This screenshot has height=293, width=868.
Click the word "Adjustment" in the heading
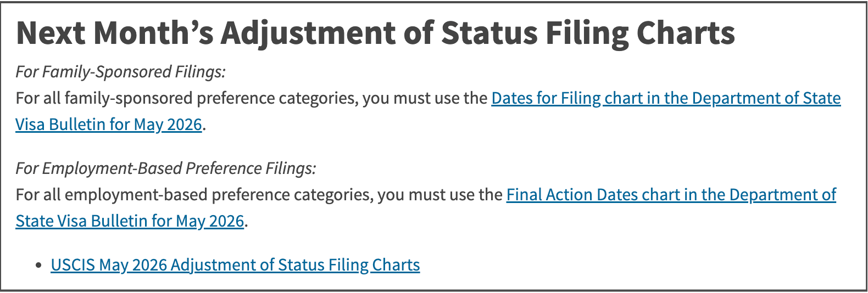[308, 34]
